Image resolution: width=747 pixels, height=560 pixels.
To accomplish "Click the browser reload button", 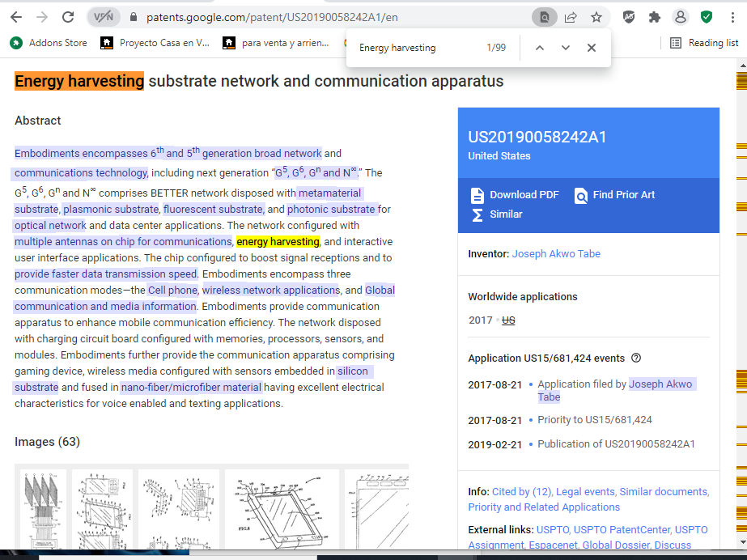I will pyautogui.click(x=69, y=17).
